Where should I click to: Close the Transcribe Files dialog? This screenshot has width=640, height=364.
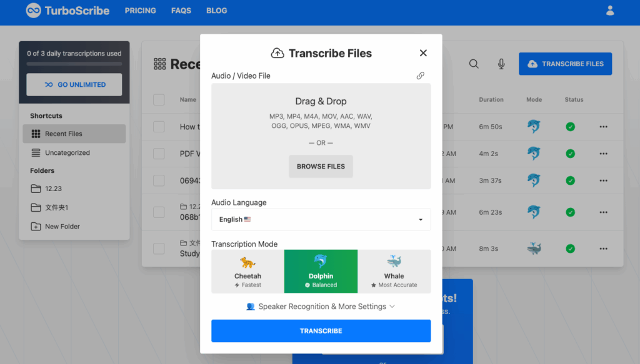click(423, 54)
